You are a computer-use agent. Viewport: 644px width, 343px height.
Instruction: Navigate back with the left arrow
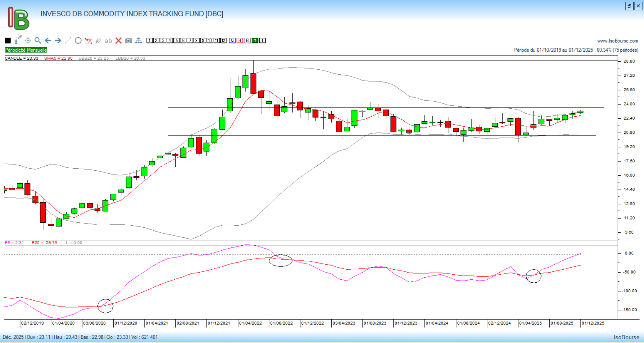[48, 41]
